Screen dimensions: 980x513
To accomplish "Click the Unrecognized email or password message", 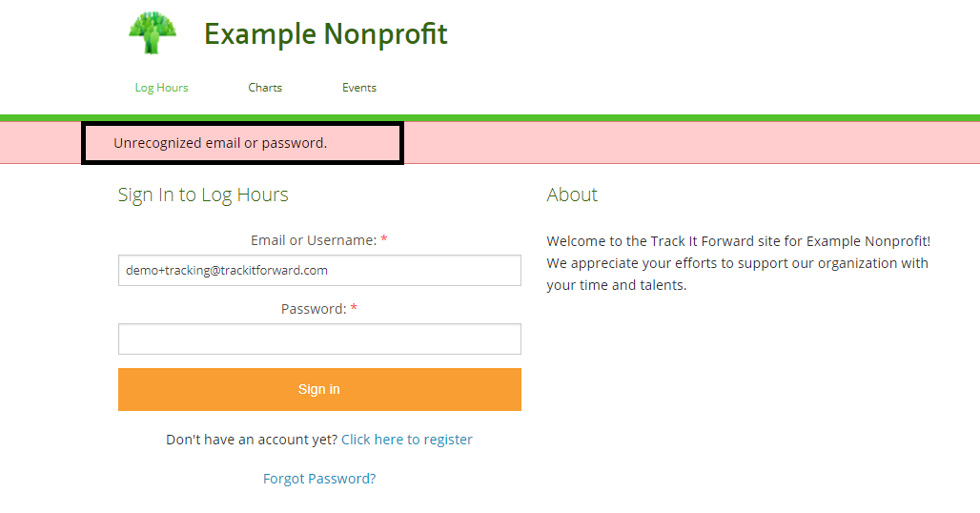I will tap(220, 144).
